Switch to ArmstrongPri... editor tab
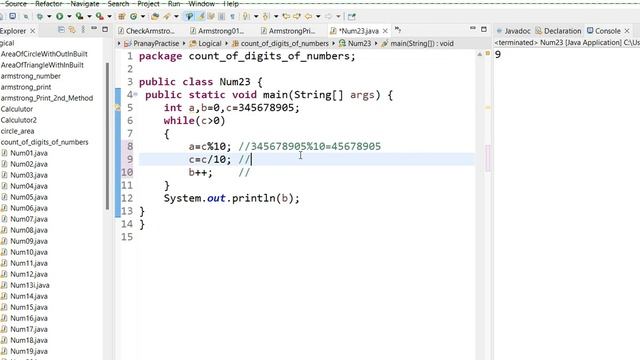Screen dimensions: 640x360 [x=288, y=31]
